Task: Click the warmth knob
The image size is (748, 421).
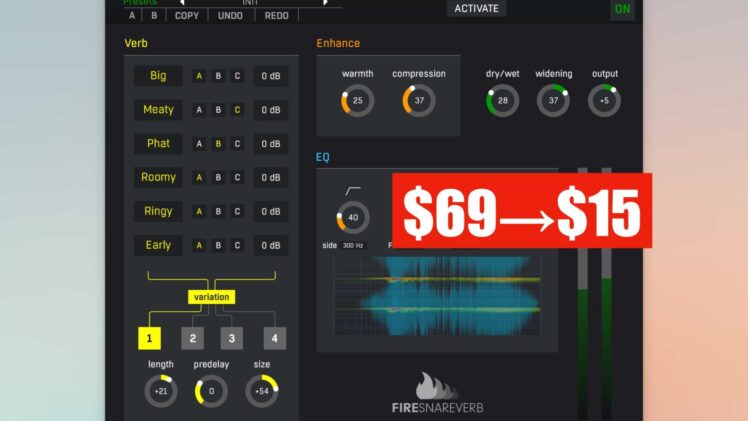Action: tap(358, 101)
